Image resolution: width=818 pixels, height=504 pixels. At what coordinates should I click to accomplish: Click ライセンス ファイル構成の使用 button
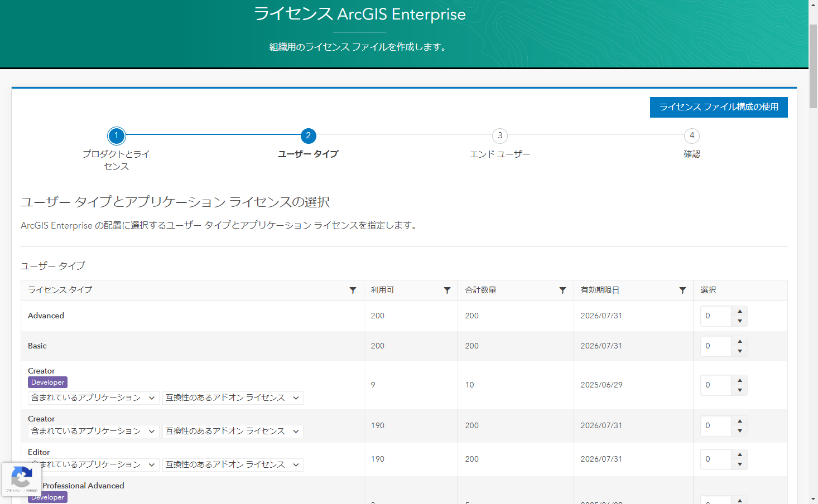(x=719, y=107)
